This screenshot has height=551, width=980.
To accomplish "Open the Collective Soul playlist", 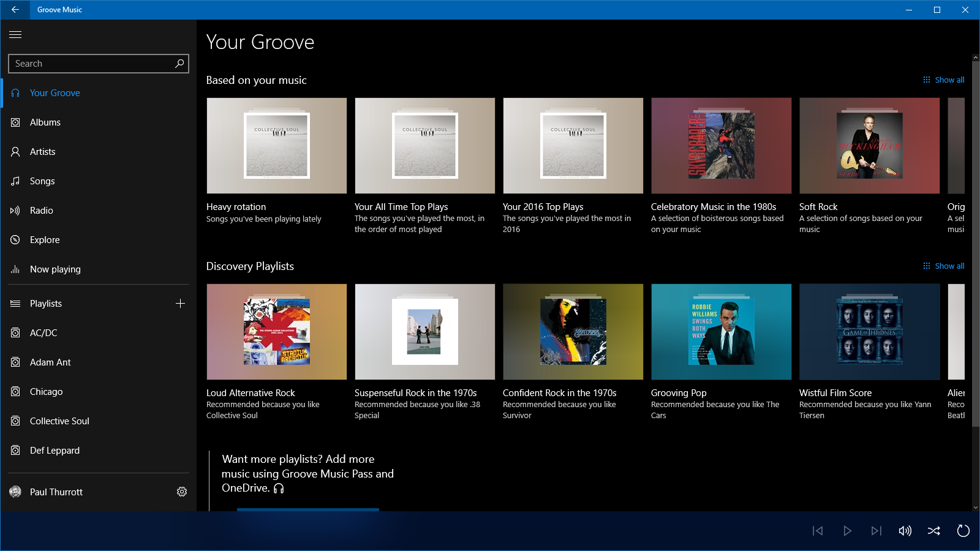I will (99, 421).
